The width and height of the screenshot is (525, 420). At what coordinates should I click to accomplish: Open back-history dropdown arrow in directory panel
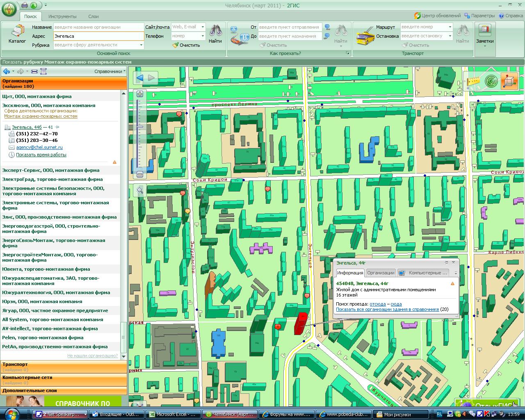tap(13, 71)
